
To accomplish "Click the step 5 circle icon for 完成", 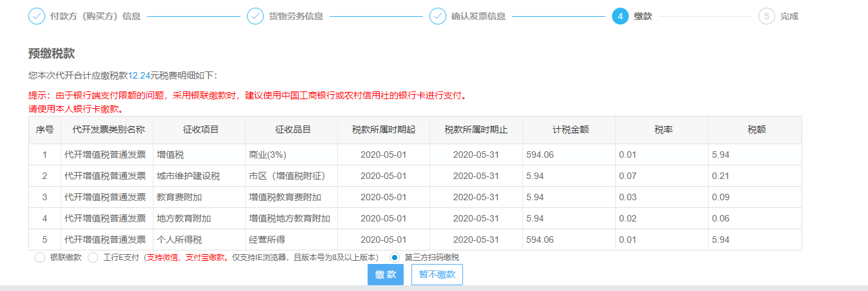I will 767,16.
